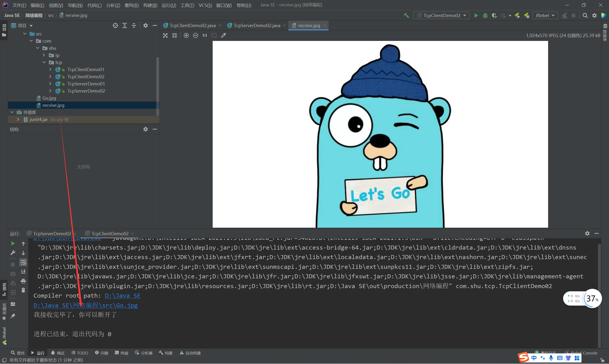Open 重构(R) refactor menu
The height and width of the screenshot is (364, 609).
click(x=132, y=5)
